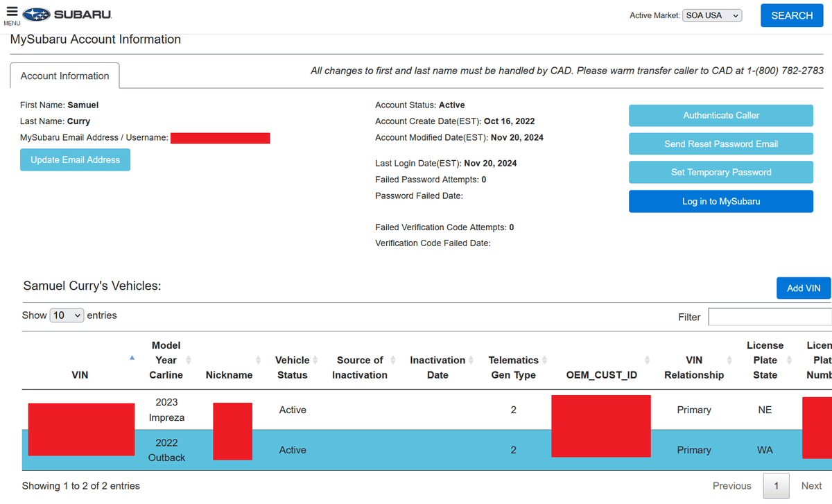Image resolution: width=832 pixels, height=504 pixels.
Task: Click the Add VIN button
Action: 803,288
